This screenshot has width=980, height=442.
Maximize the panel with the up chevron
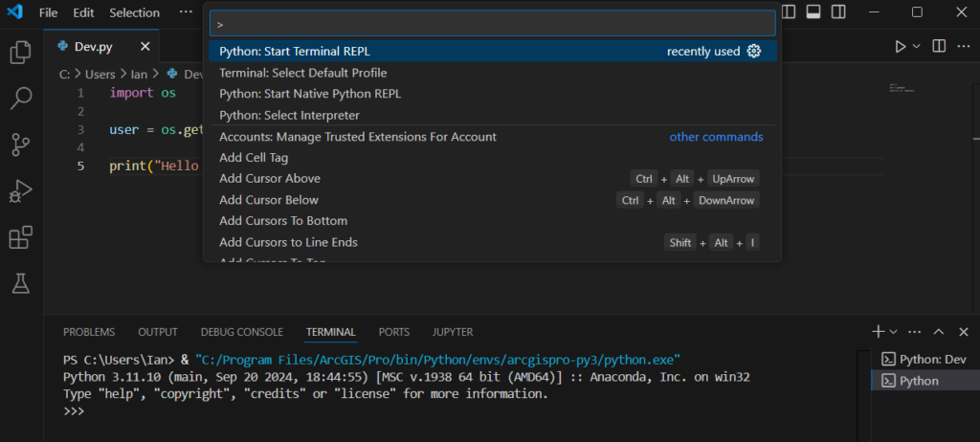coord(939,332)
